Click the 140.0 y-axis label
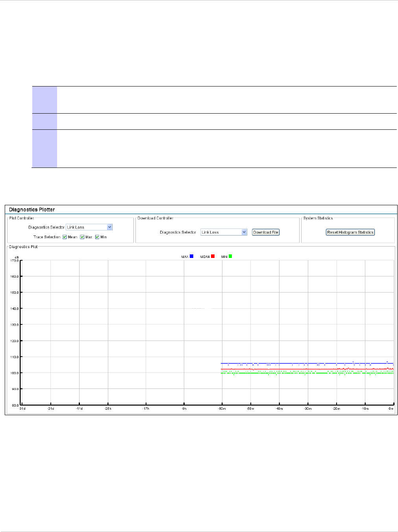Screen dimensions: 398x532 pos(15,309)
